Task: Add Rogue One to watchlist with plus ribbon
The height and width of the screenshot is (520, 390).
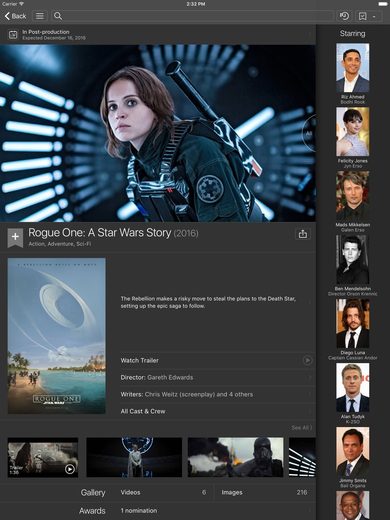Action: [15, 238]
